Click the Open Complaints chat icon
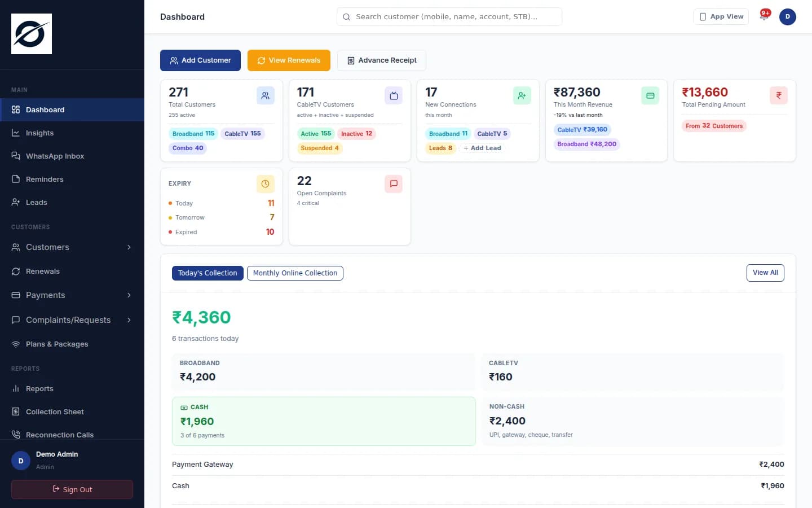This screenshot has height=508, width=812. tap(394, 184)
